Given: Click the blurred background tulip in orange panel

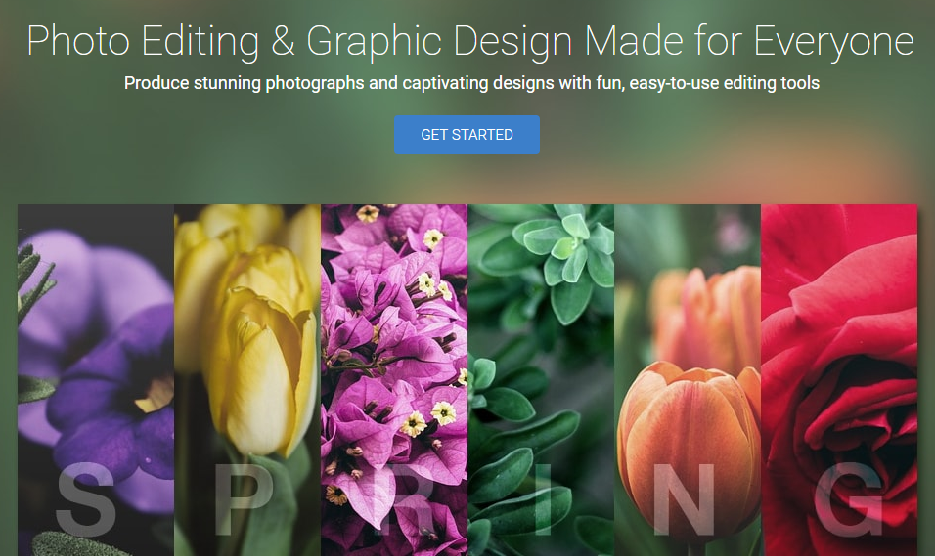Looking at the screenshot, I should (706, 316).
